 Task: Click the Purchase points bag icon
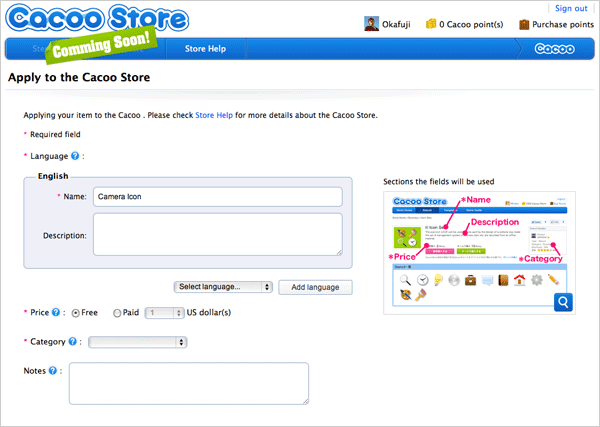coord(524,24)
